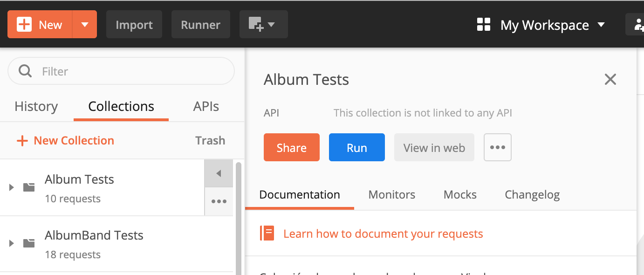644x275 pixels.
Task: Open the Runner
Action: click(x=201, y=24)
